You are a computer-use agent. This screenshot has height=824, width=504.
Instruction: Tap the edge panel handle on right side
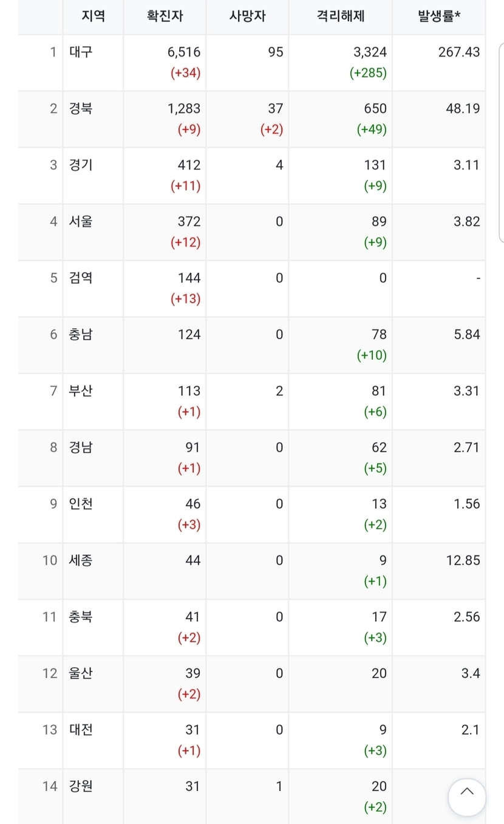[501, 143]
